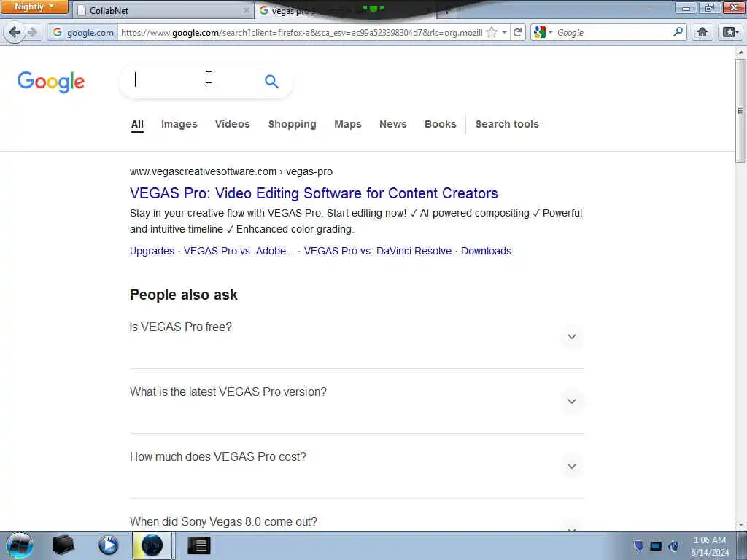Open 'VEGAS Pro vs. Adobe...' sitelink
This screenshot has height=560, width=747.
(x=239, y=251)
